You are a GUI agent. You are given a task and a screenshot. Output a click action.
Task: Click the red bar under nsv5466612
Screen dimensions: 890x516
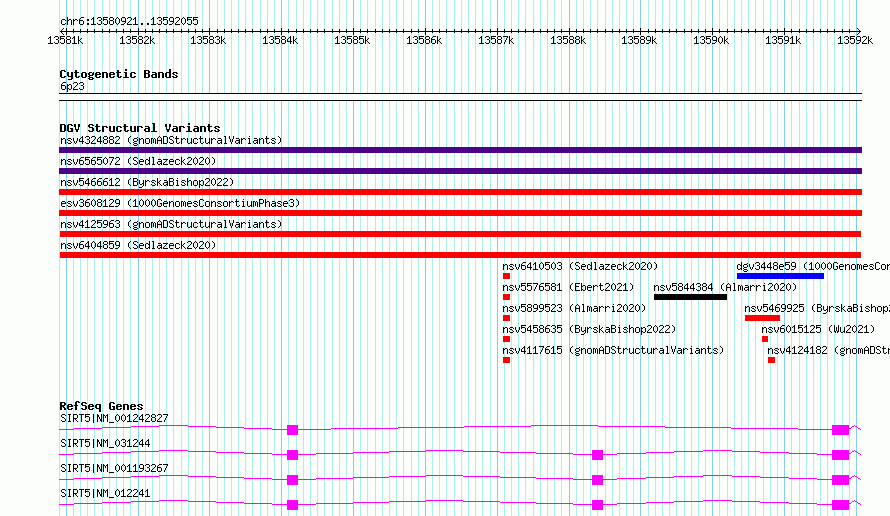tap(460, 192)
